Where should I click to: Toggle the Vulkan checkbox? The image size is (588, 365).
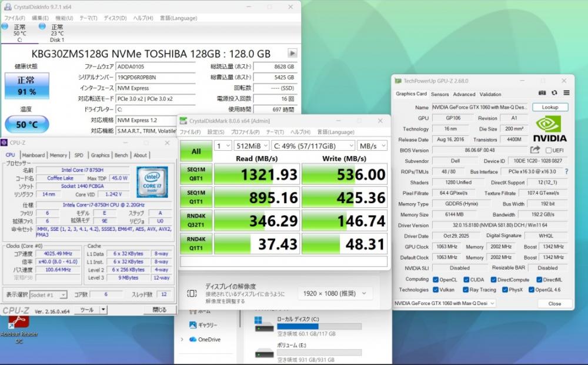pyautogui.click(x=435, y=290)
